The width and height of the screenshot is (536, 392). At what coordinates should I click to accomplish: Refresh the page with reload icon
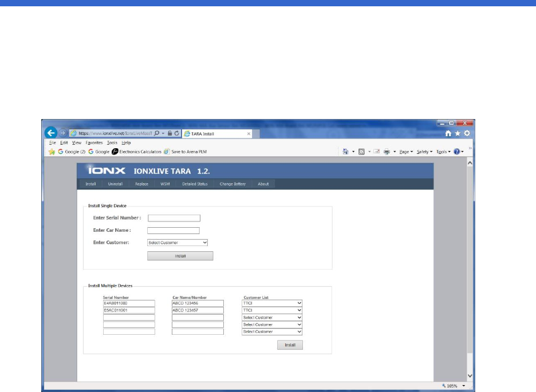[x=177, y=133]
